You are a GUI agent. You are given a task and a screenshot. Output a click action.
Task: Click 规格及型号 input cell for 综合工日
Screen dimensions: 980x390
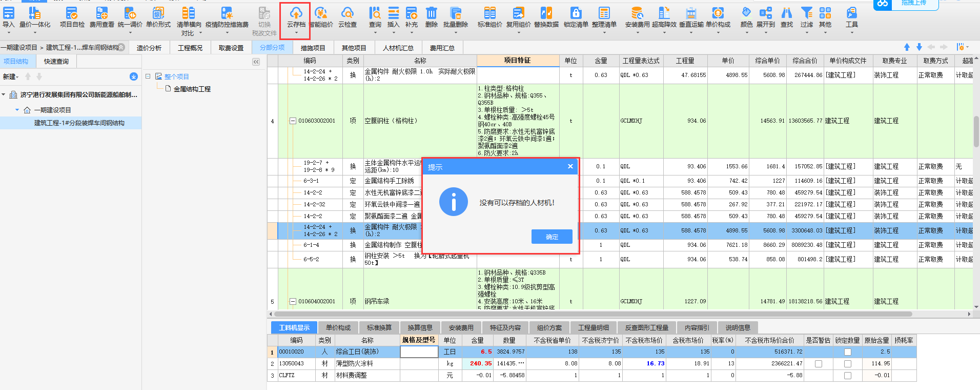(419, 352)
